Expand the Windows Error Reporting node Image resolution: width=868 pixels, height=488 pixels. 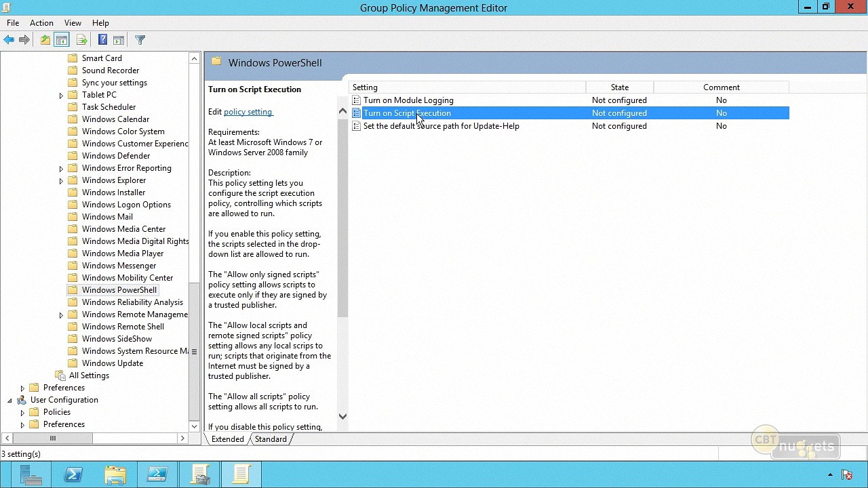tap(61, 169)
